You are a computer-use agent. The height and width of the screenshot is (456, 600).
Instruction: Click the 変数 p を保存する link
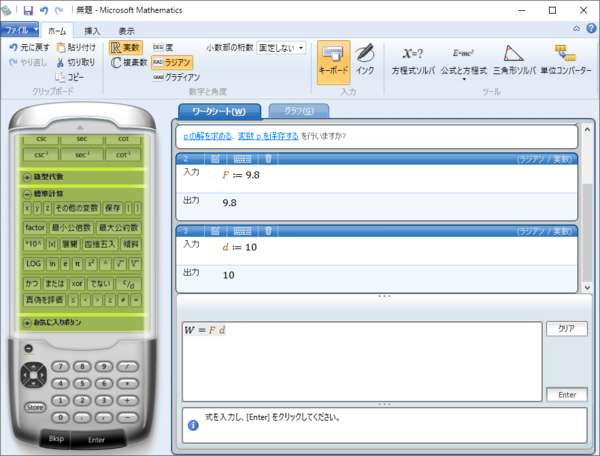click(268, 136)
